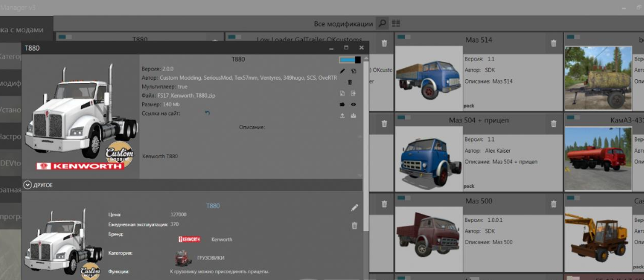The height and width of the screenshot is (280, 644).
Task: Collapse the ДРУГОЕ section chevron
Action: click(27, 184)
